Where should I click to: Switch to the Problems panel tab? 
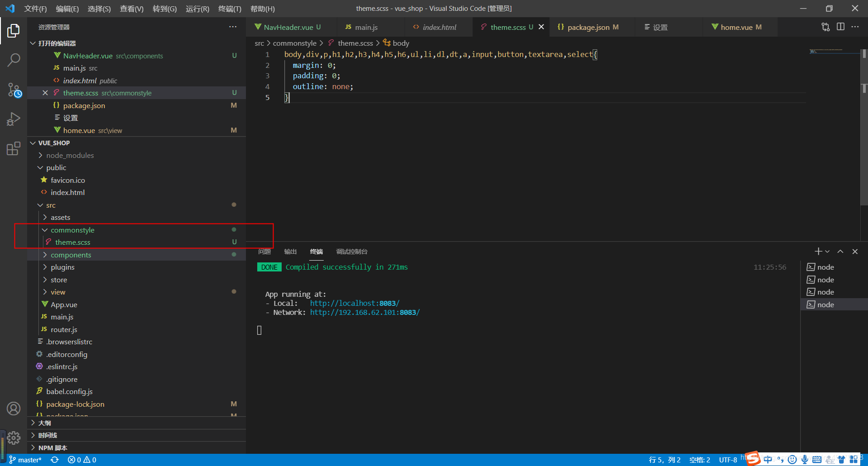pyautogui.click(x=264, y=252)
